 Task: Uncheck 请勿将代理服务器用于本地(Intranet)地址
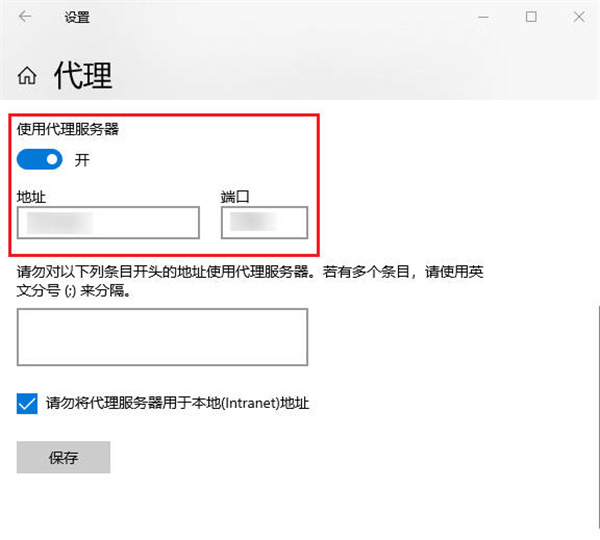[x=27, y=403]
